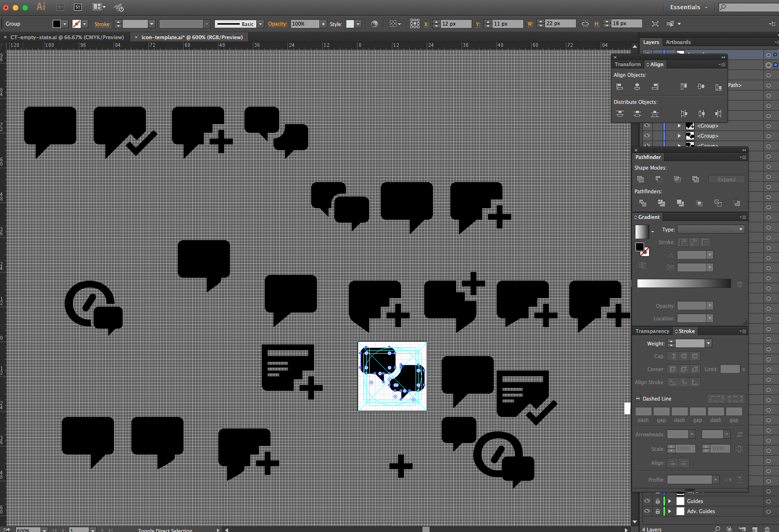This screenshot has width=779, height=532.
Task: Click the orange Opacity link
Action: point(277,24)
